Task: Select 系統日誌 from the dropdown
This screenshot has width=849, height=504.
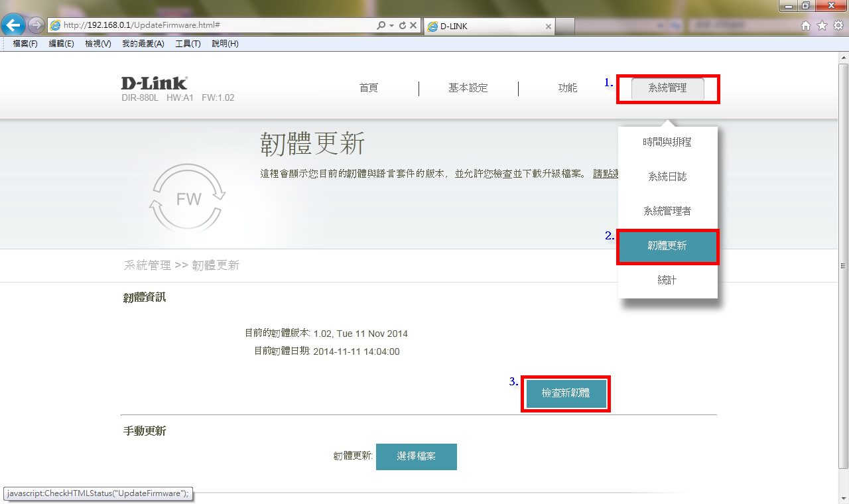Action: coord(667,177)
